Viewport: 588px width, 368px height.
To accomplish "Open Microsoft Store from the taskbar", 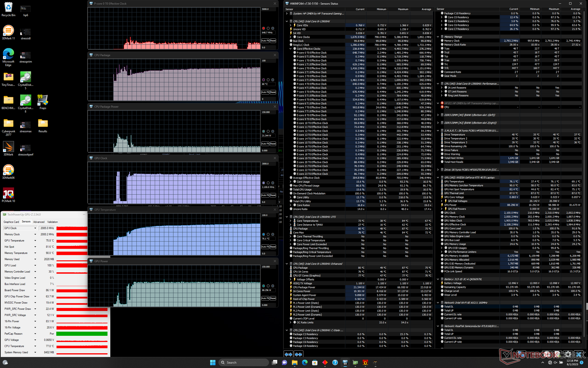I will point(315,362).
